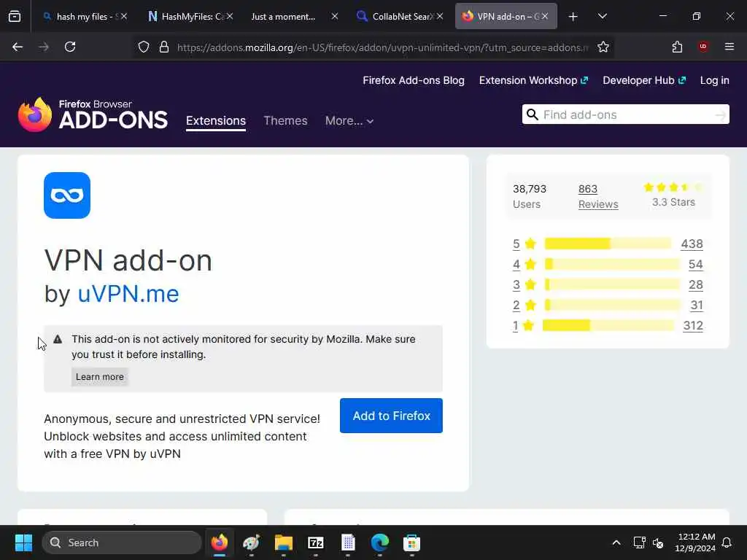Click the Learn more button
The width and height of the screenshot is (747, 560).
click(x=99, y=377)
